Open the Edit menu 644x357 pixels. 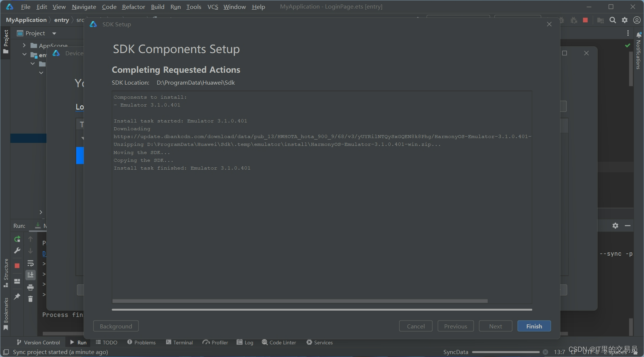pos(42,7)
